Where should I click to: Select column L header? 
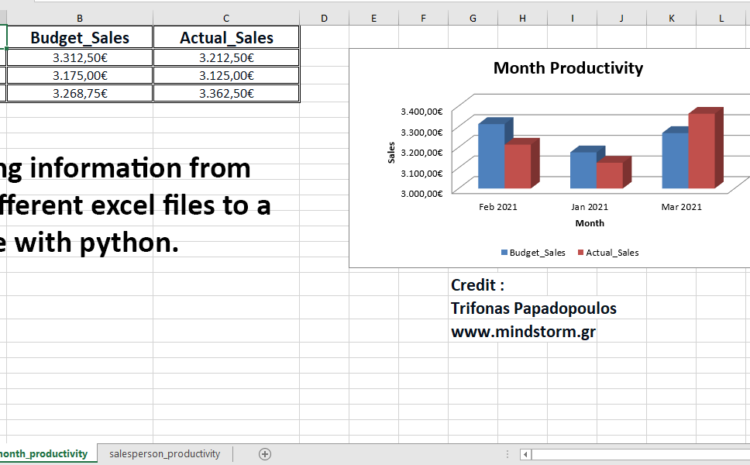[721, 18]
